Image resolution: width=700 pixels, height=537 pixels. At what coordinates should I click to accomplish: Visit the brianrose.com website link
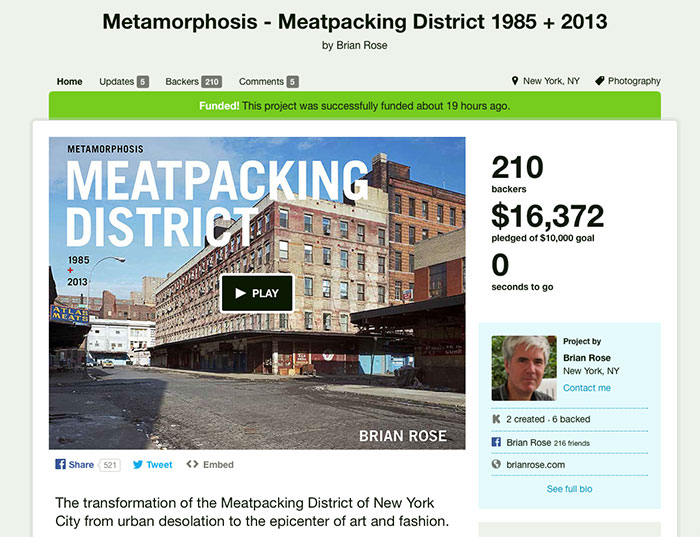[x=535, y=465]
